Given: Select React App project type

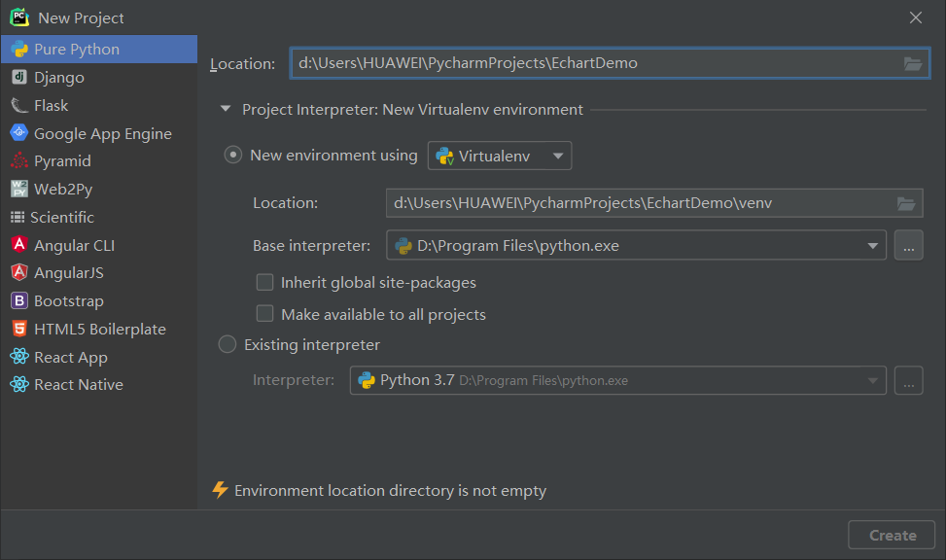Looking at the screenshot, I should click(x=99, y=357).
